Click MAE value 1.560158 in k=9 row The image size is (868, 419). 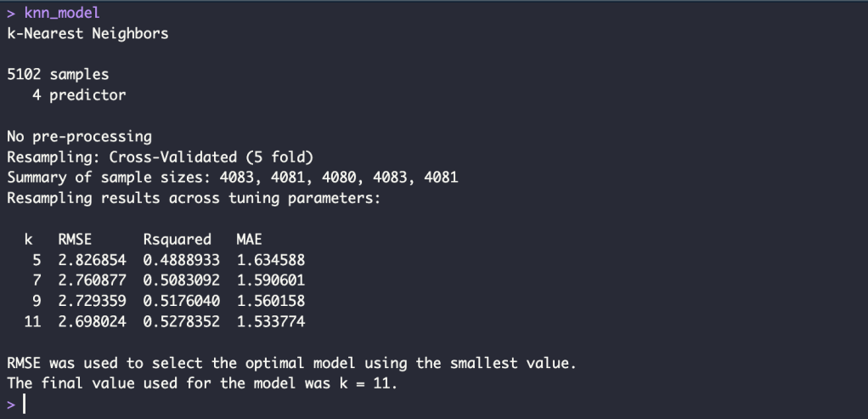coord(270,301)
